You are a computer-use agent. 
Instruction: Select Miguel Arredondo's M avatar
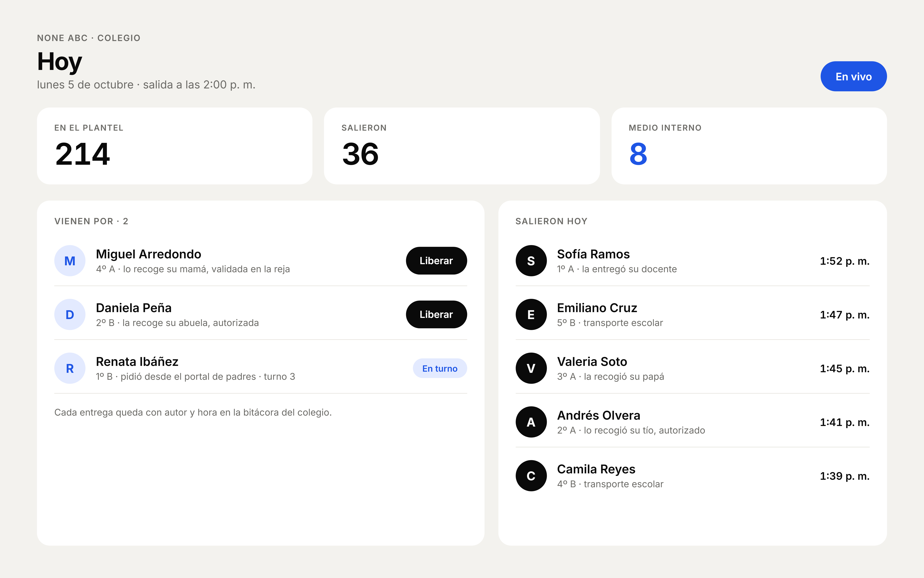70,261
